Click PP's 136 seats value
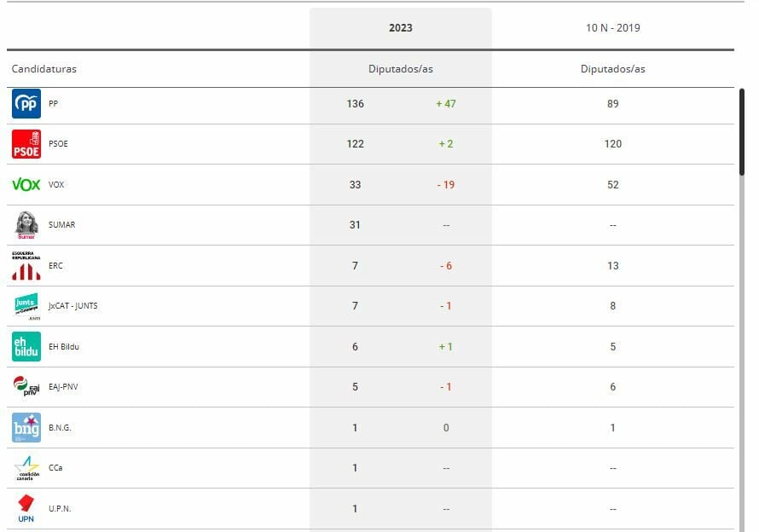This screenshot has height=532, width=759. coord(356,104)
